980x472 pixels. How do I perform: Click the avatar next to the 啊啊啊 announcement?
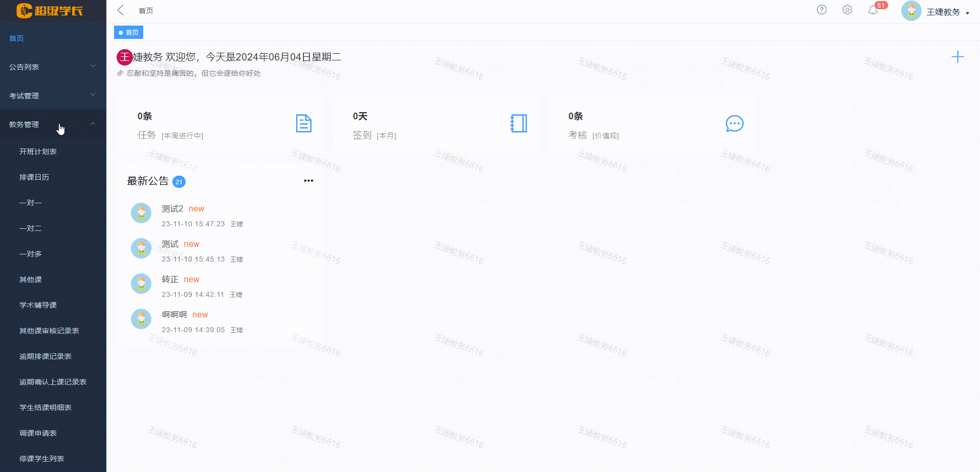click(x=141, y=318)
